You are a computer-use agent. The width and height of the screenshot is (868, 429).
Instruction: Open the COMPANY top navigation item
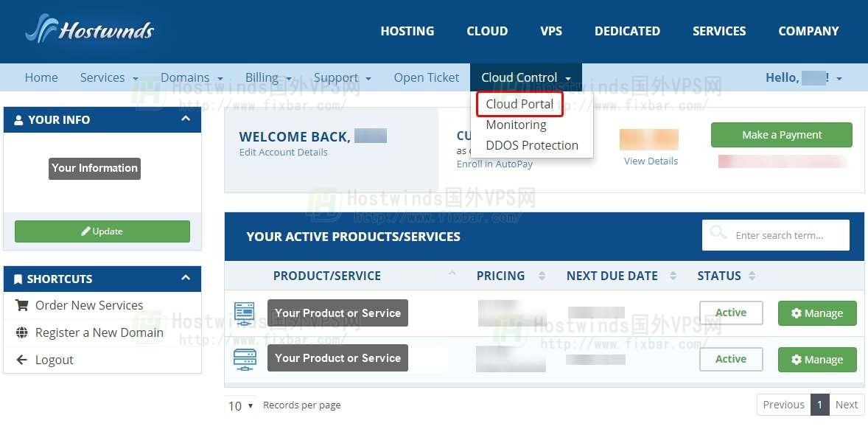coord(809,31)
